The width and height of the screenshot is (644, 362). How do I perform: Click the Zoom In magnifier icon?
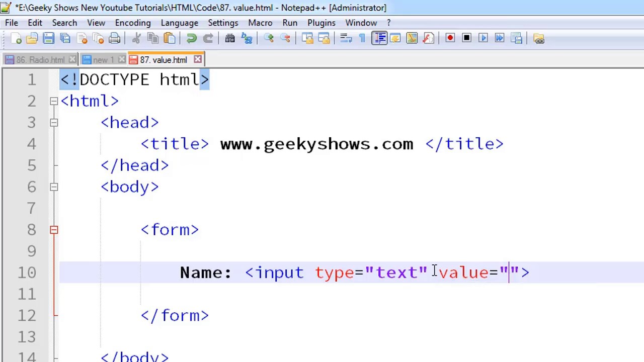point(268,38)
